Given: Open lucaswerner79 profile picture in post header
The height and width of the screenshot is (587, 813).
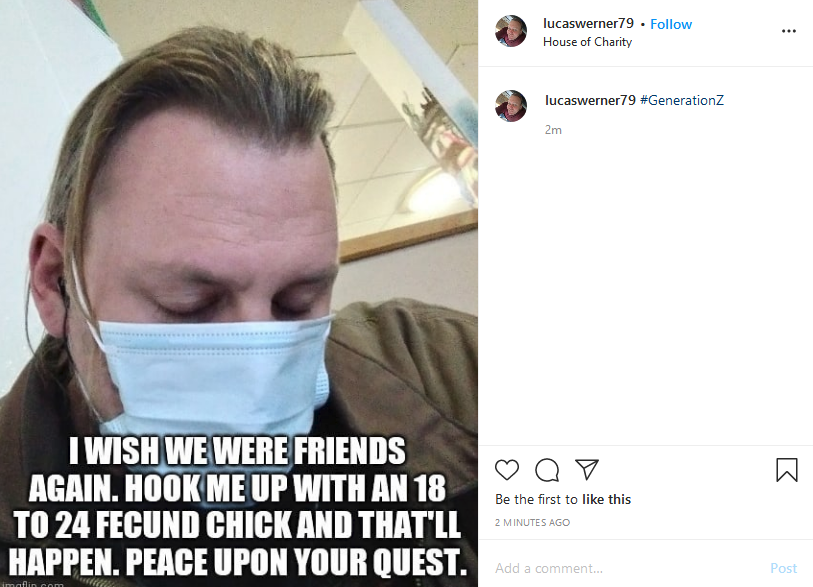Looking at the screenshot, I should point(511,31).
